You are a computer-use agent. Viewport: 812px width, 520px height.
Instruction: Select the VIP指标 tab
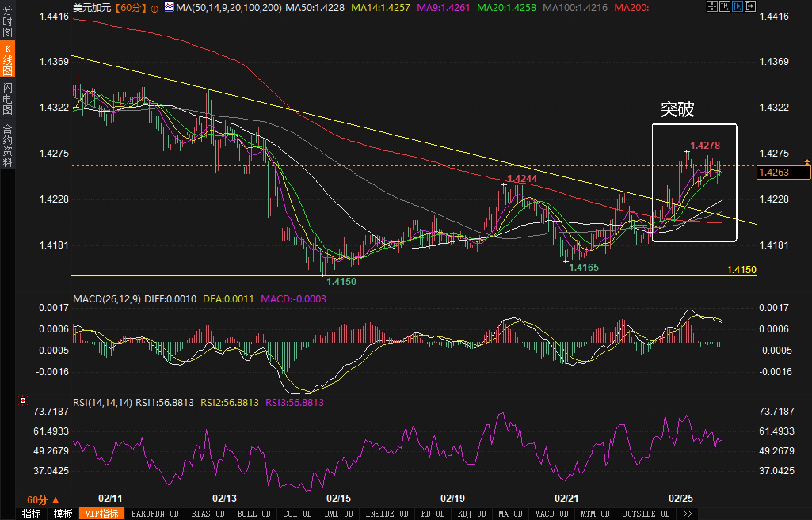coord(102,514)
